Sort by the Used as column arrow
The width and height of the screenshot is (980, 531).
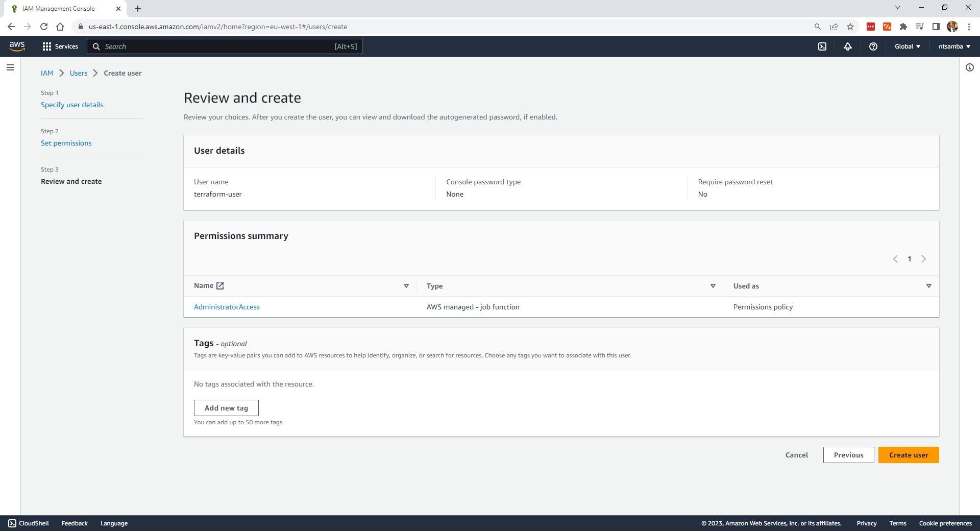(929, 286)
